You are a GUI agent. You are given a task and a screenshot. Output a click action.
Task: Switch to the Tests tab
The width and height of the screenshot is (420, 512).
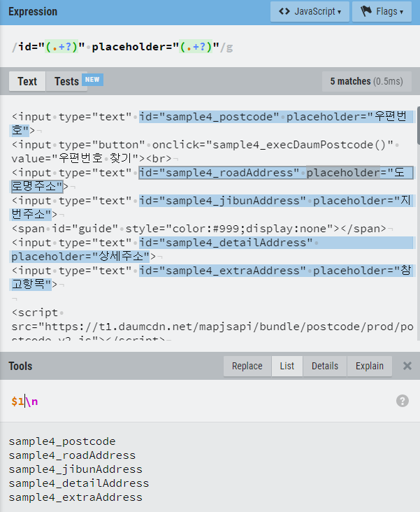tap(66, 81)
